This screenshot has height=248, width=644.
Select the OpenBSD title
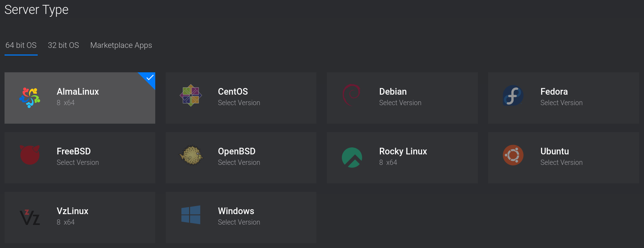click(237, 151)
